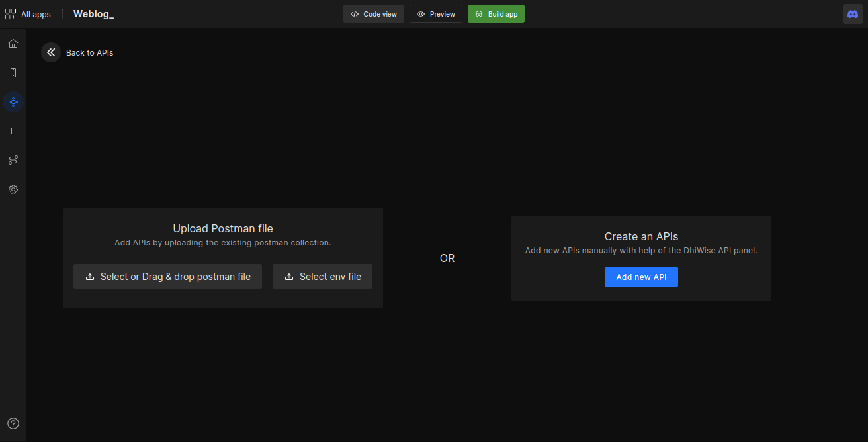Click the All apps text label

tap(36, 14)
